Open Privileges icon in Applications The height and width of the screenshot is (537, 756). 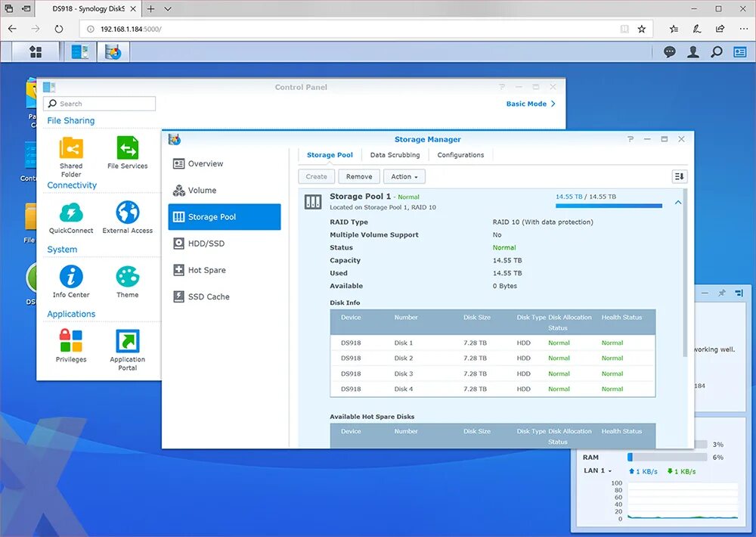[71, 346]
